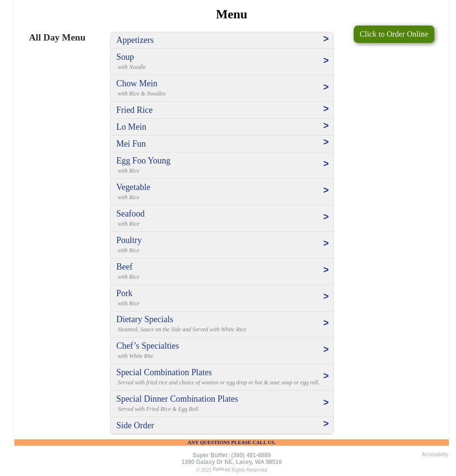Click the chevron for Special Dinner Combination Plates
Screen dimensions: 456x476
[x=326, y=403]
